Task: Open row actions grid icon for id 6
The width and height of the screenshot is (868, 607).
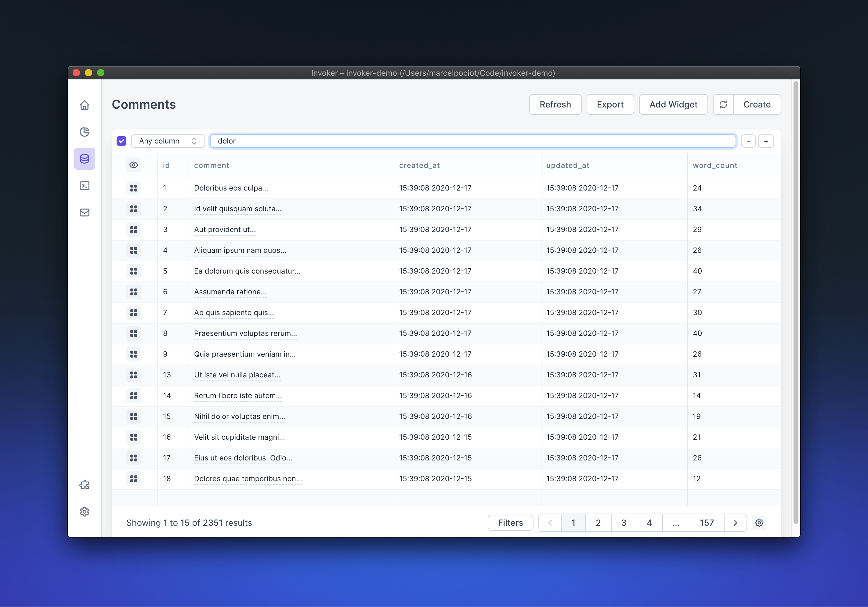Action: point(133,292)
